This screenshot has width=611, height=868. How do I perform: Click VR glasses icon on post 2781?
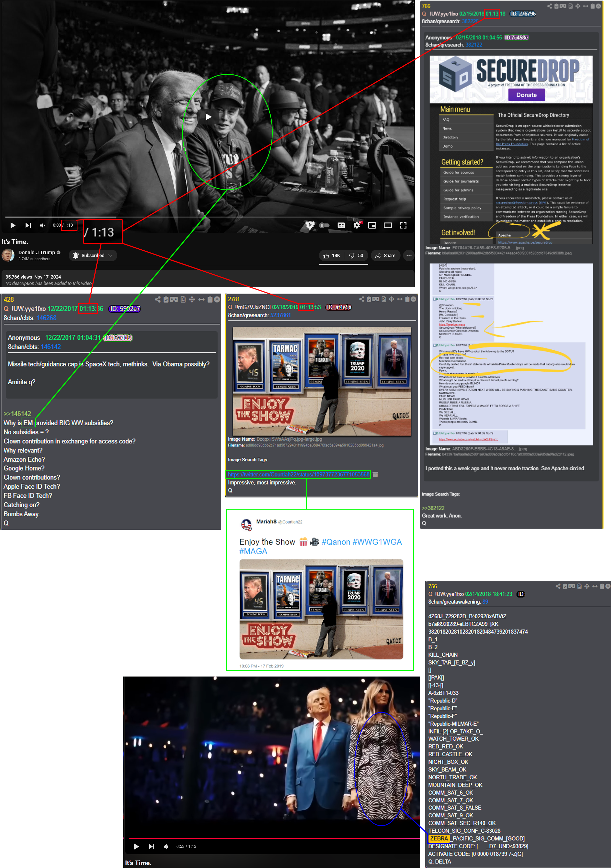(x=375, y=299)
